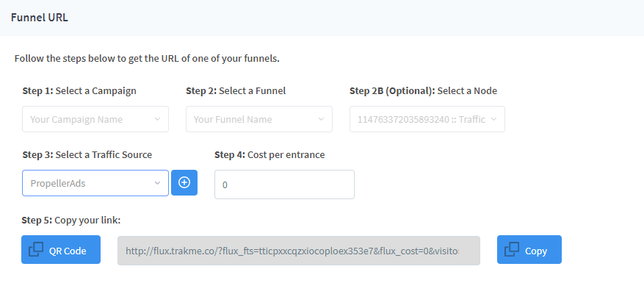Open the PropellerAds traffic source dropdown
The width and height of the screenshot is (644, 283).
95,183
